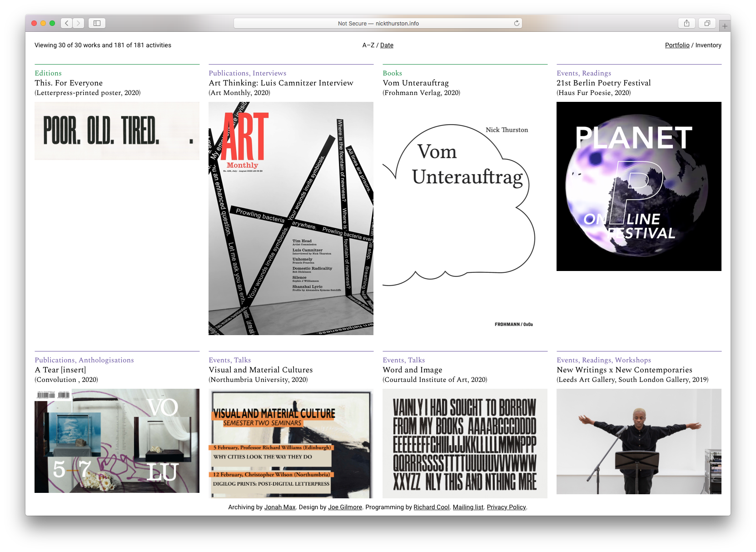The image size is (756, 552).
Task: Click the Safari forward navigation arrow
Action: click(79, 23)
